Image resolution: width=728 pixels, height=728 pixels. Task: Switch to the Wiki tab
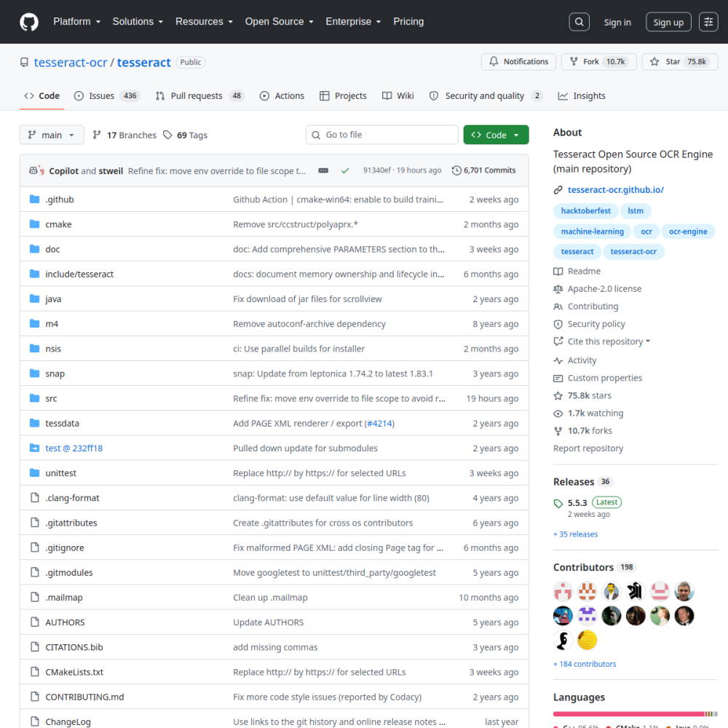(398, 95)
